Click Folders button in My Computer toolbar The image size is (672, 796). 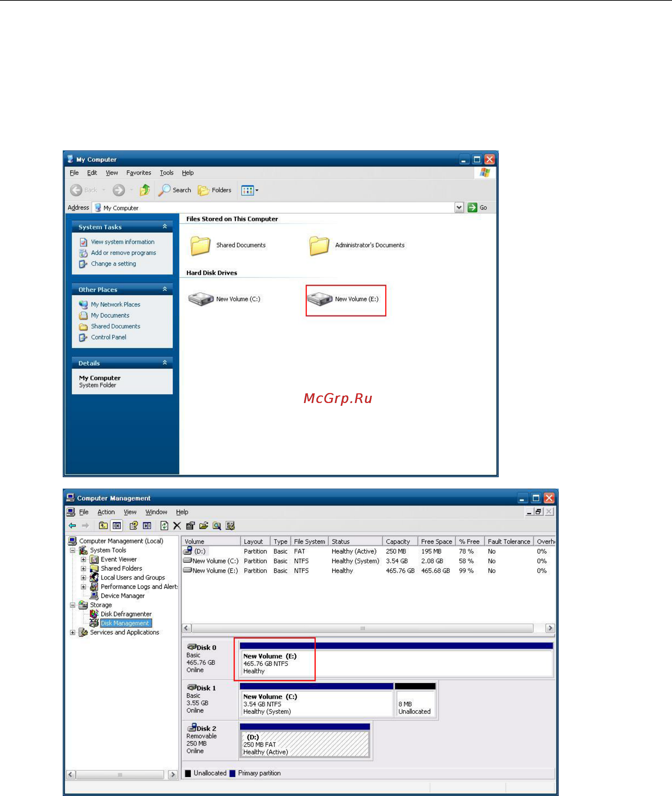click(215, 190)
